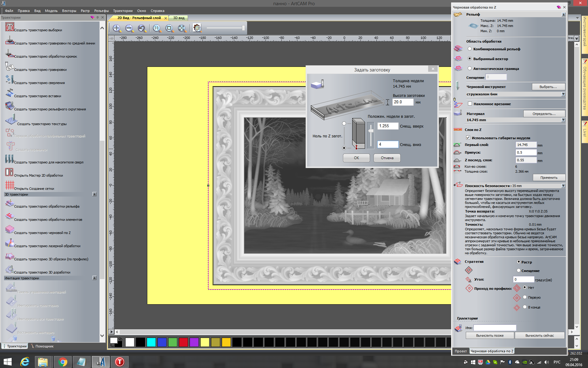Open the 'Рельефы' menu
Viewport: 588px width, 368px height.
click(x=101, y=11)
